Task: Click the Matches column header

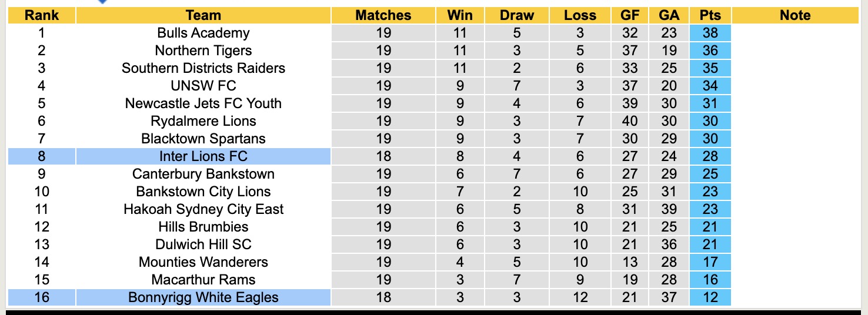Action: [x=383, y=15]
